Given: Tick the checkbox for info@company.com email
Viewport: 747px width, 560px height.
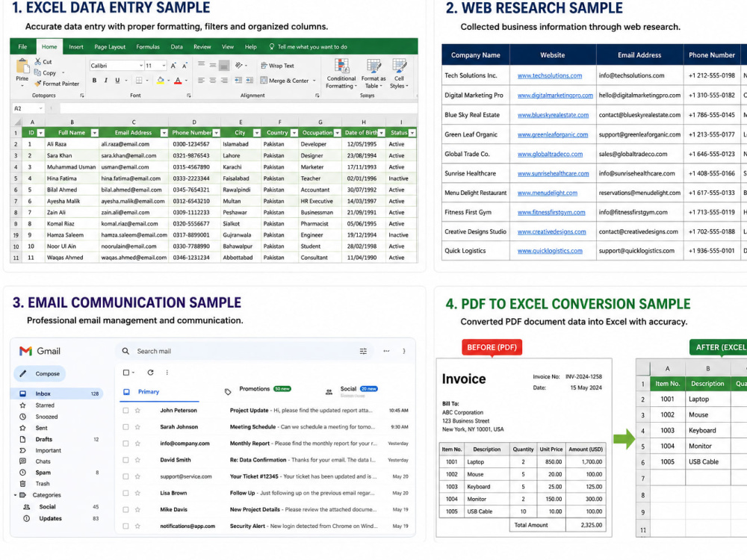Looking at the screenshot, I should click(125, 444).
